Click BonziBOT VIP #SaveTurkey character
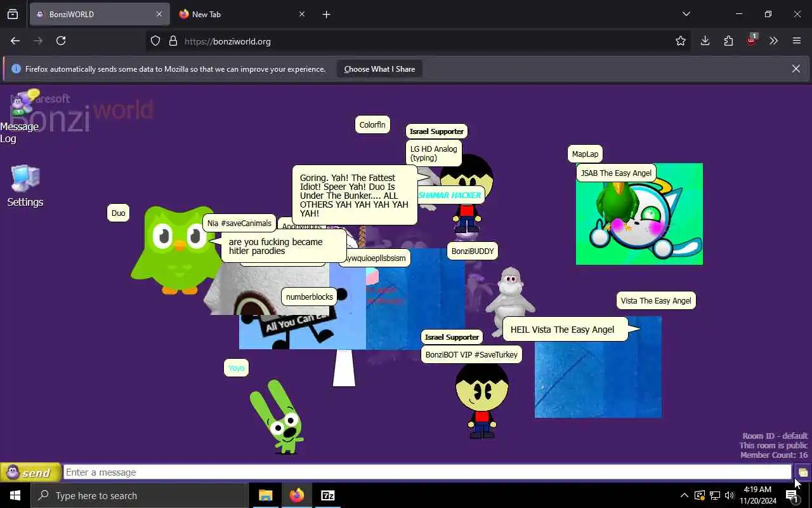Screen dimensions: 812x508 point(481,399)
